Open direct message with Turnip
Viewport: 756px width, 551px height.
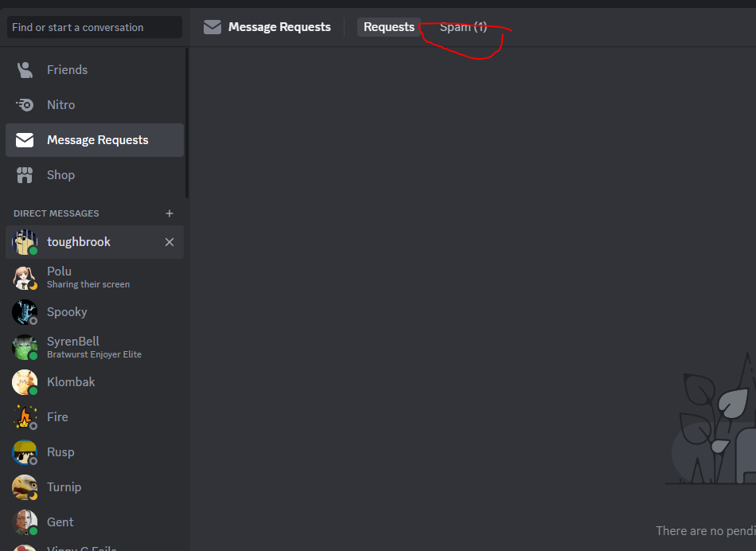tap(95, 487)
